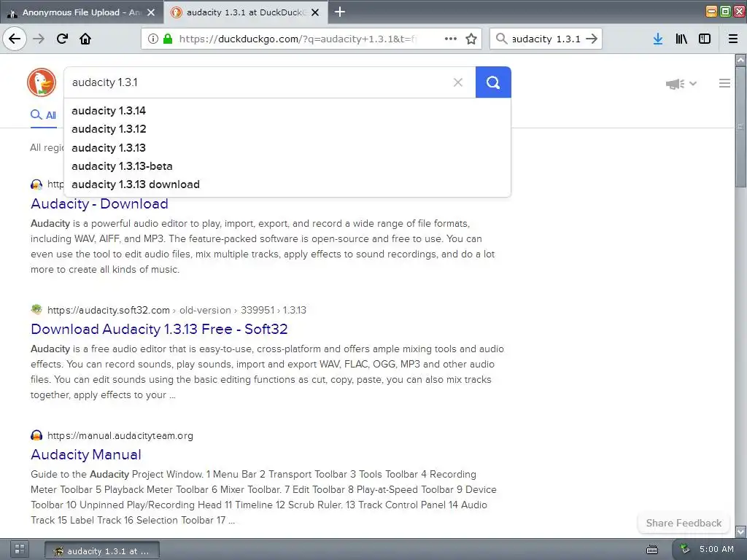Select taskbar audacity 1.3.1 window button
Image resolution: width=747 pixels, height=560 pixels.
point(102,551)
